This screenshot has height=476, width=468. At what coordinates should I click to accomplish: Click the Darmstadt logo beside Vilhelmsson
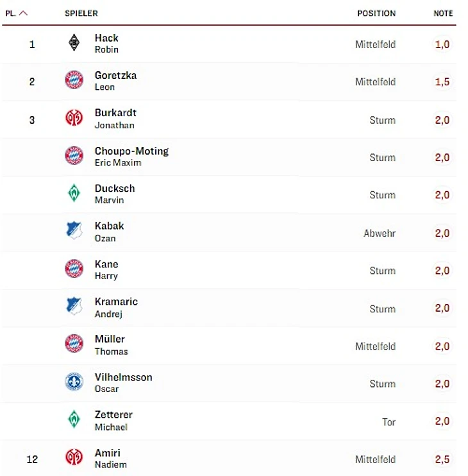click(x=74, y=382)
